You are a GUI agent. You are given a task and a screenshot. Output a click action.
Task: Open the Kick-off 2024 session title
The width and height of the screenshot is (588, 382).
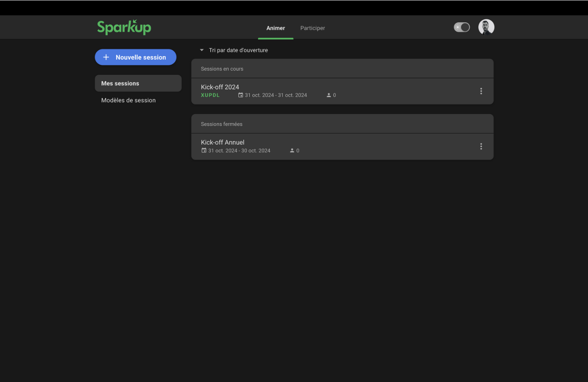(x=220, y=87)
